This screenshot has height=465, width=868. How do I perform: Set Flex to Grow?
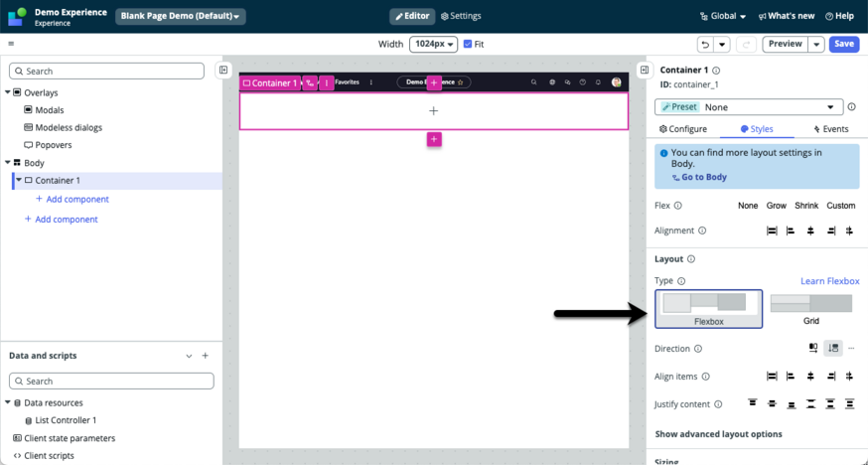point(776,206)
